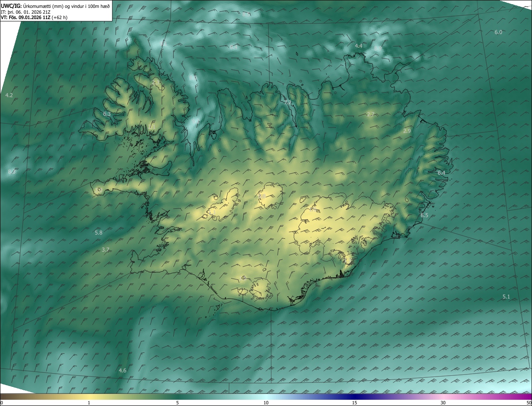Click the 2.7 value label in northeast Iceland

click(371, 114)
